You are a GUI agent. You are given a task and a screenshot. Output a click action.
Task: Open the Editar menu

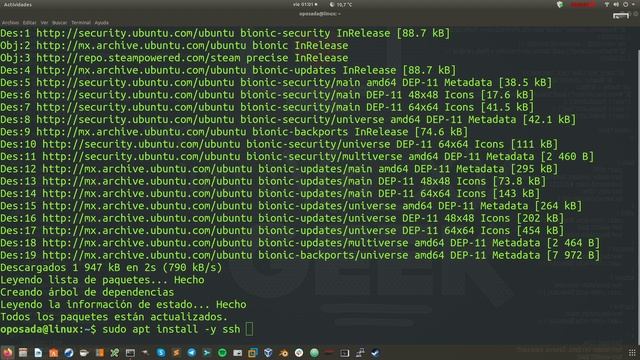pyautogui.click(x=29, y=23)
